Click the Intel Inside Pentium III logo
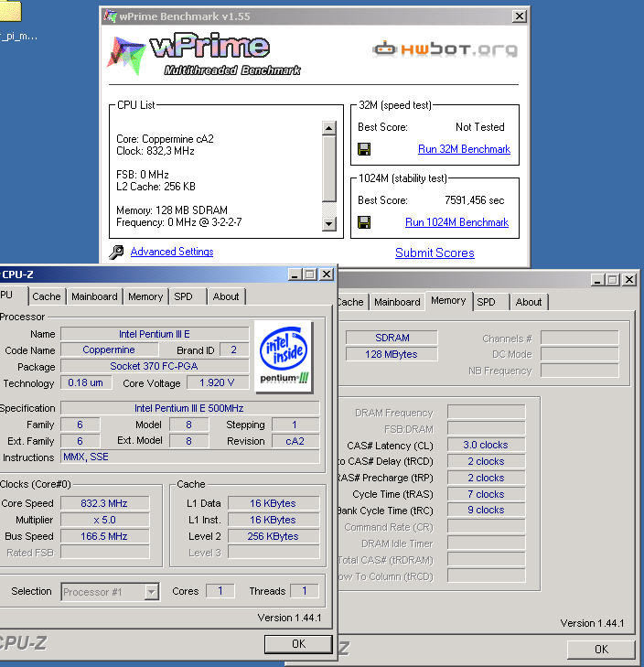Screen dimensions: 644x667 [x=284, y=356]
